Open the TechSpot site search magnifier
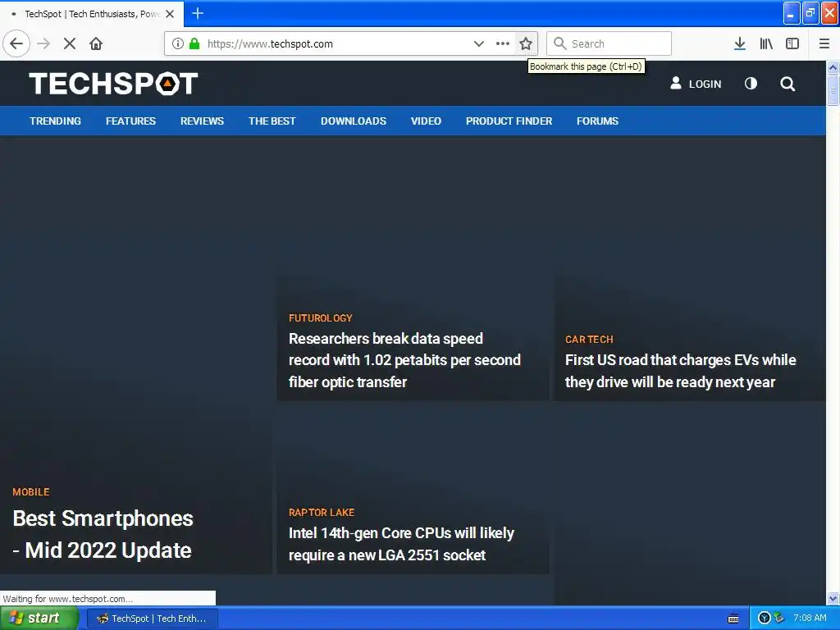Image resolution: width=840 pixels, height=630 pixels. pos(787,84)
